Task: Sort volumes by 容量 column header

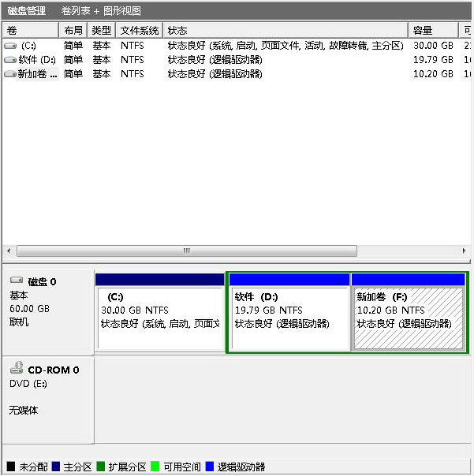Action: 431,30
